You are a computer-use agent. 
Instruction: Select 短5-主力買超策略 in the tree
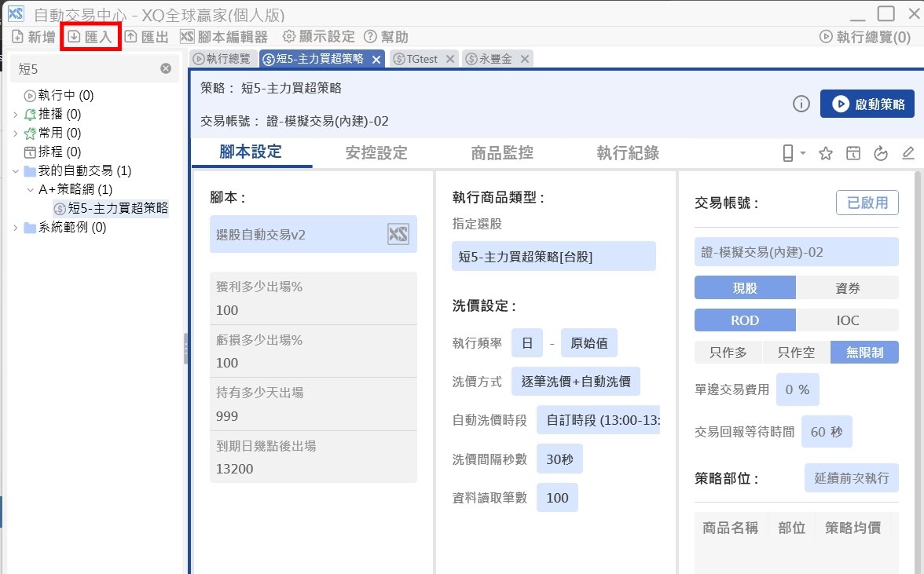(118, 209)
